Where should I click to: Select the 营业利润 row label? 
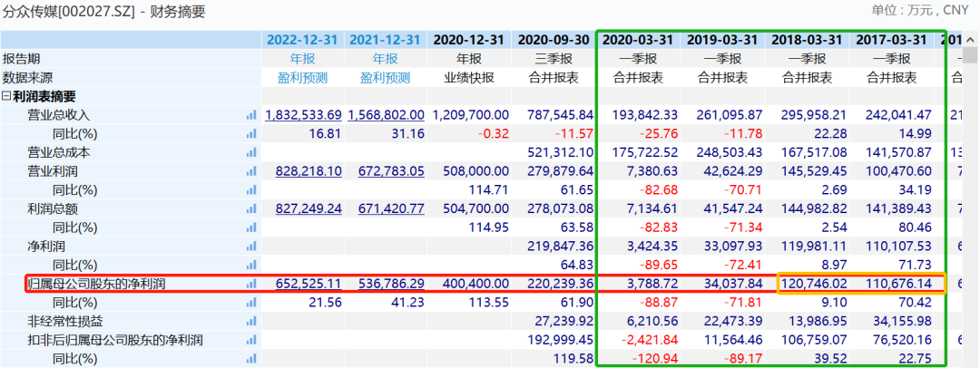pos(53,171)
